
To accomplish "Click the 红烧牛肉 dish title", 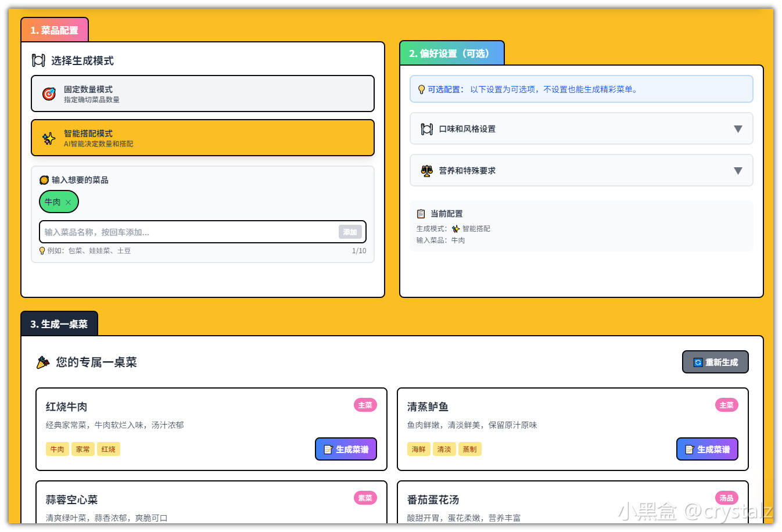I will click(x=67, y=407).
